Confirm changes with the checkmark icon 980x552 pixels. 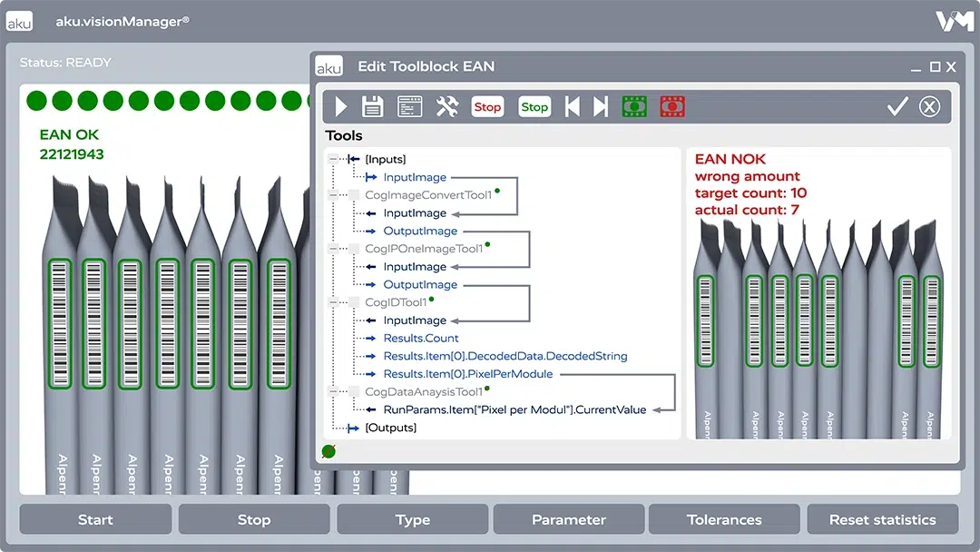point(897,107)
